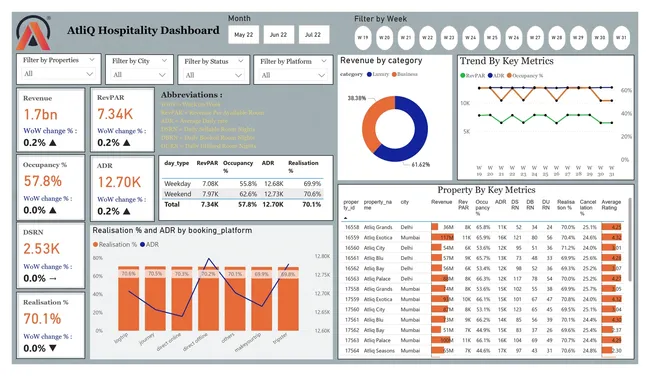Collapse the Filter by Properties header chevron
The height and width of the screenshot is (376, 650).
[x=92, y=60]
